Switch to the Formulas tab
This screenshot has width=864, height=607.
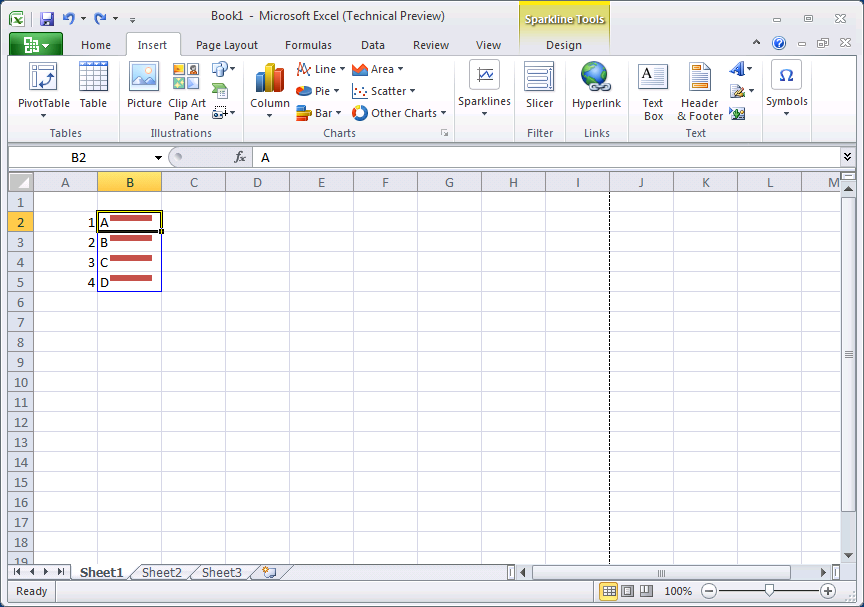pyautogui.click(x=308, y=45)
